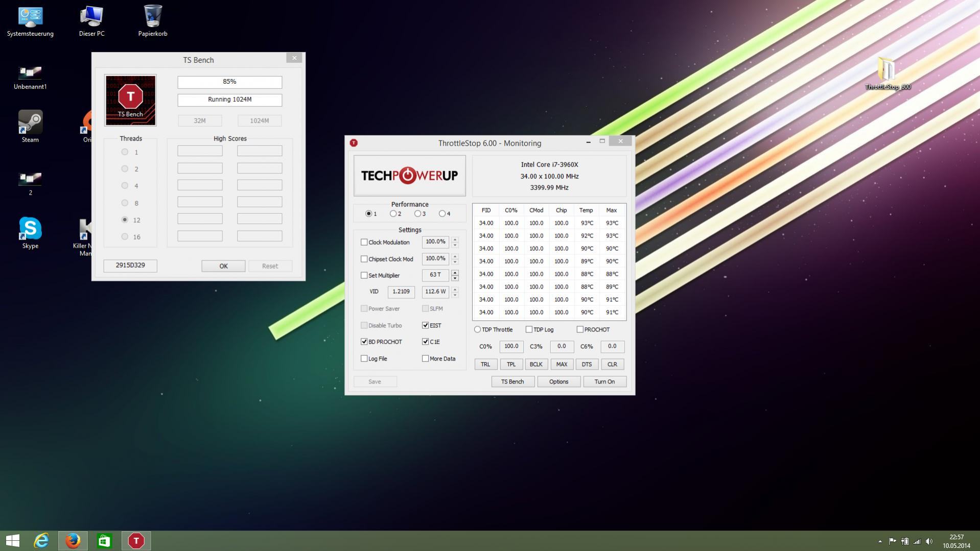Click battery power tray icon
Screen dimensions: 980x551
coord(904,541)
